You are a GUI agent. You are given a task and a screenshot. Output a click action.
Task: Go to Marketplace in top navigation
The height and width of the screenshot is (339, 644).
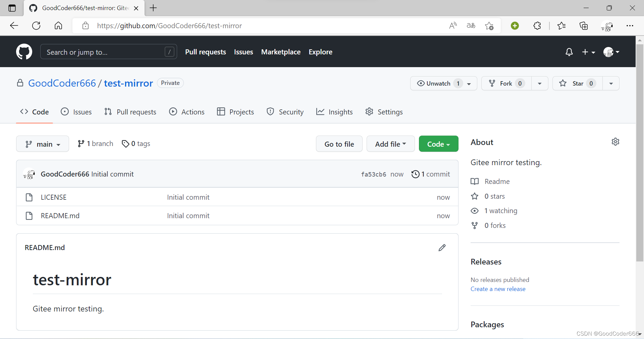tap(281, 52)
